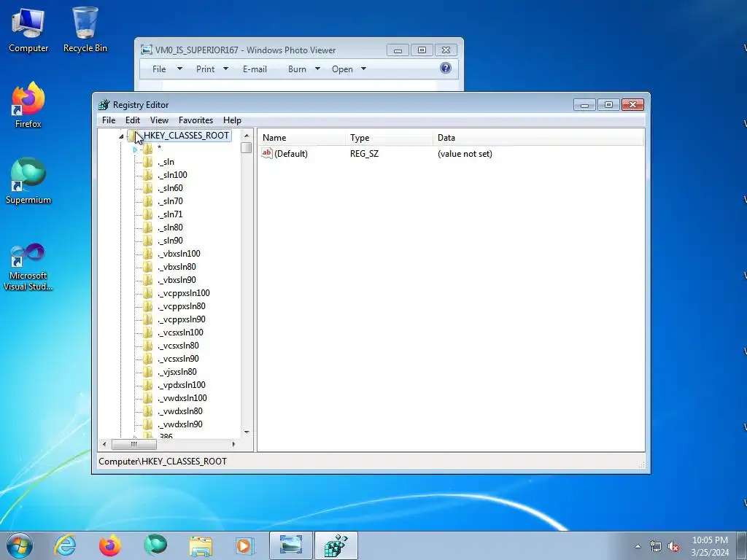Click the tree horizontal scroll left arrow
747x560 pixels.
[104, 444]
